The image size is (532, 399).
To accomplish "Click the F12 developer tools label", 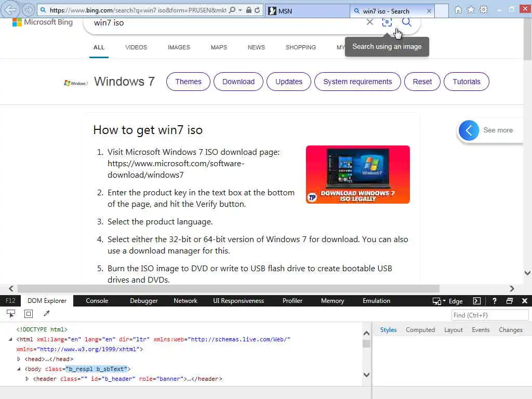I will click(x=10, y=301).
